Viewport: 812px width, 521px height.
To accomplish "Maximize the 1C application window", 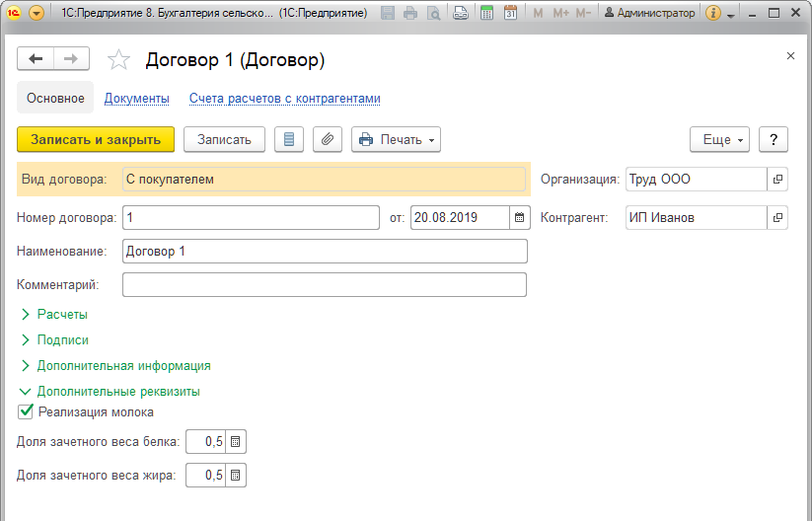I will [774, 13].
